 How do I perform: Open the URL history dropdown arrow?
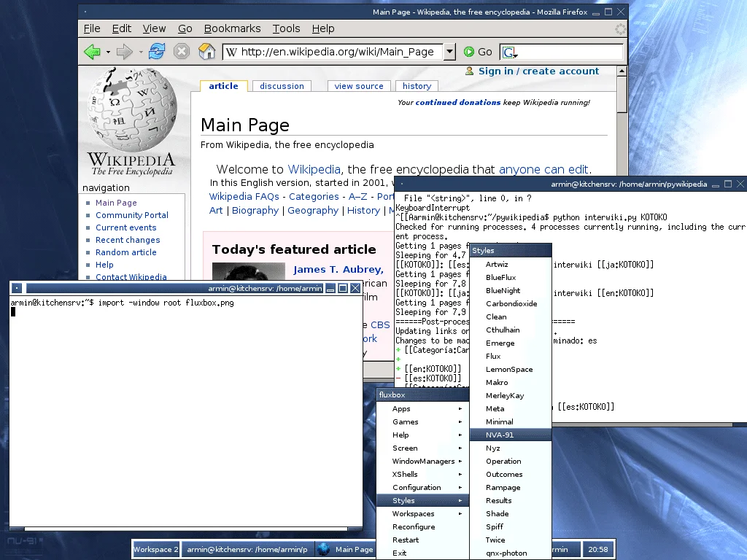click(449, 52)
